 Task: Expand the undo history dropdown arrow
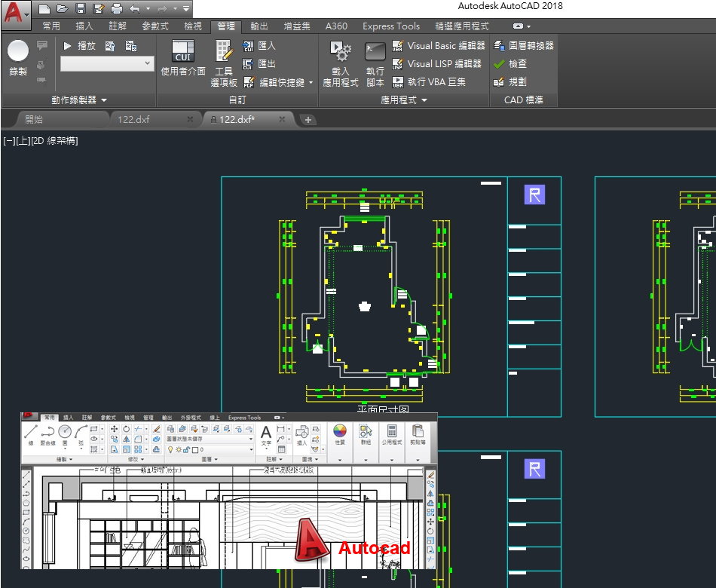coord(148,8)
